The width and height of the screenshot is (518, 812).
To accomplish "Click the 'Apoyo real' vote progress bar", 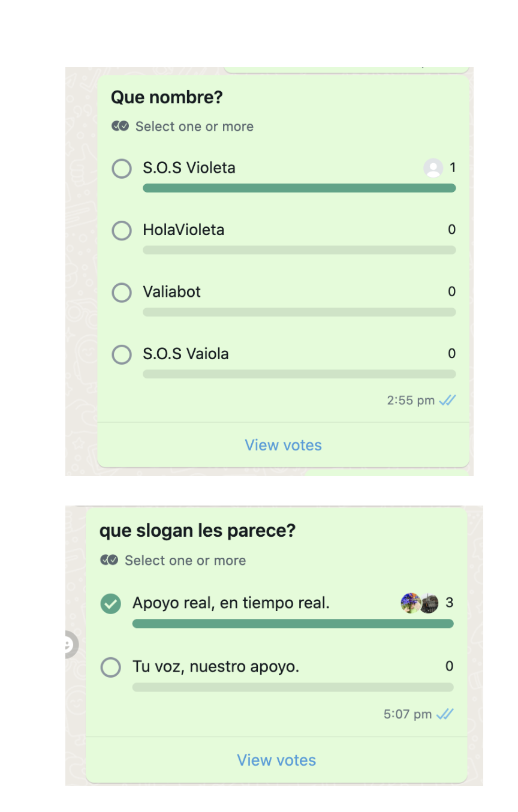I will 293,624.
